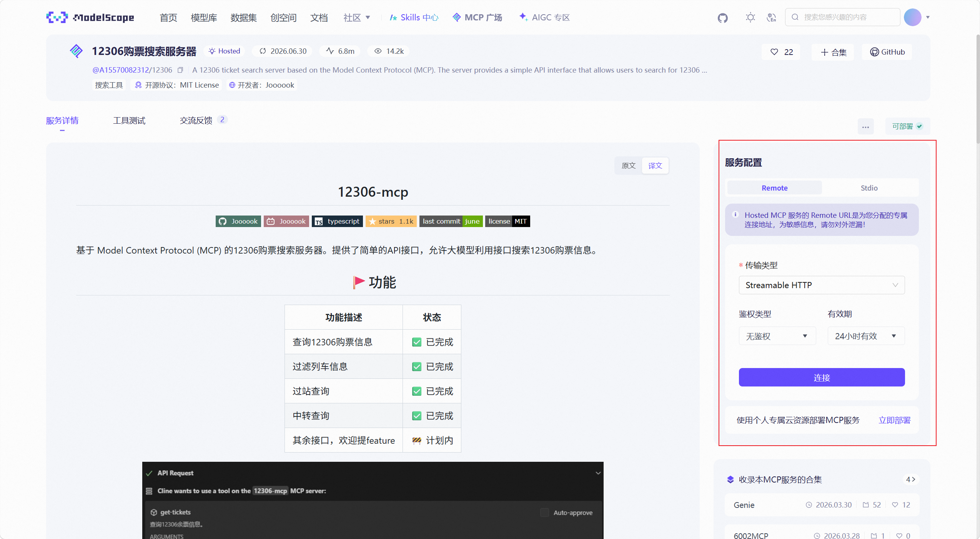Click the 6.8m calls activity icon
980x539 pixels.
tap(330, 51)
